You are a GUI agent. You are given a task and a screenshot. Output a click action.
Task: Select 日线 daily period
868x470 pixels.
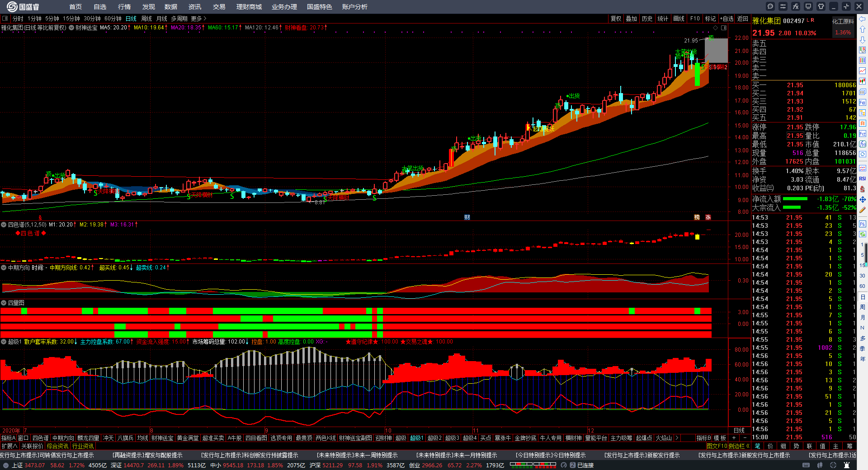131,19
